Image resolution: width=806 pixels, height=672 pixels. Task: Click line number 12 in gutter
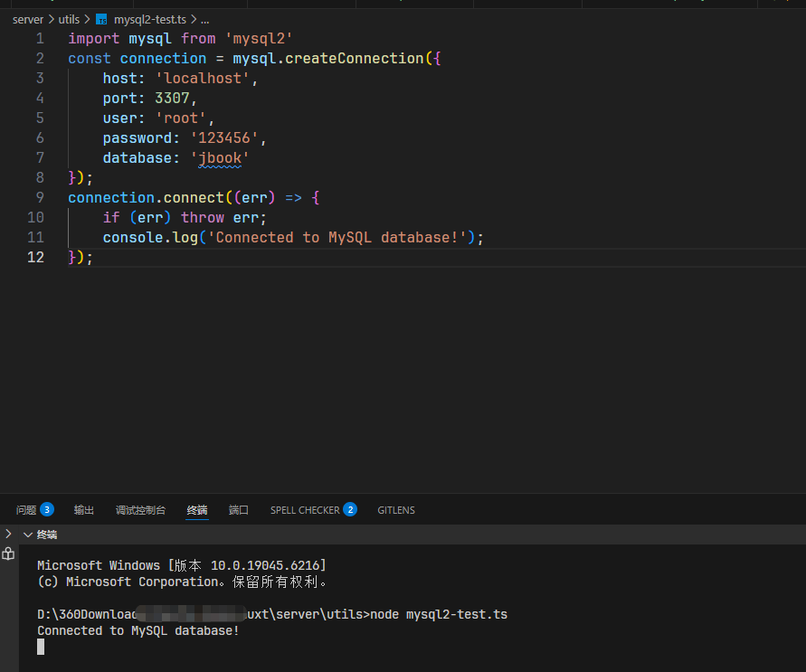click(x=35, y=257)
